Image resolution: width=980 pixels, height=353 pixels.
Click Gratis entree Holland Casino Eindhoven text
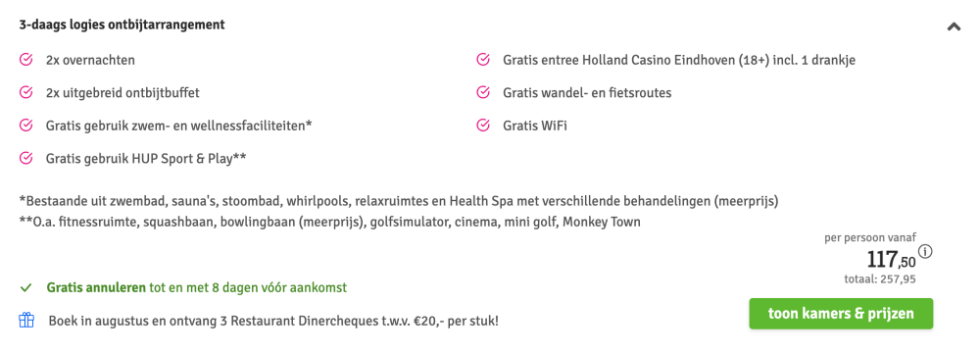(679, 60)
